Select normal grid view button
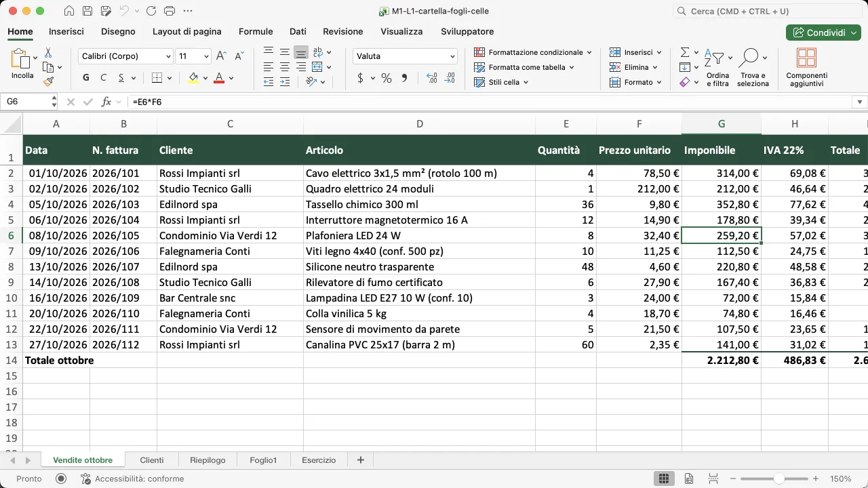The width and height of the screenshot is (868, 488). 664,479
